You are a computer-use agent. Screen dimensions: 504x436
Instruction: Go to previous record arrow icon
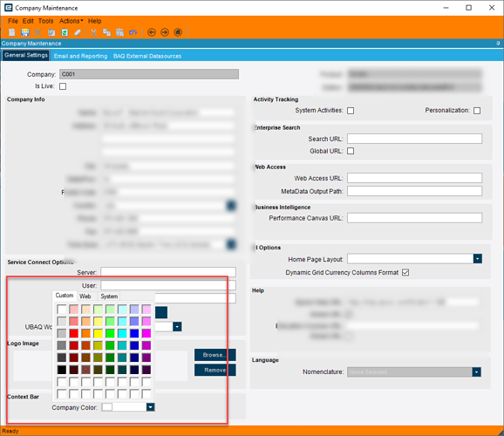click(x=152, y=32)
